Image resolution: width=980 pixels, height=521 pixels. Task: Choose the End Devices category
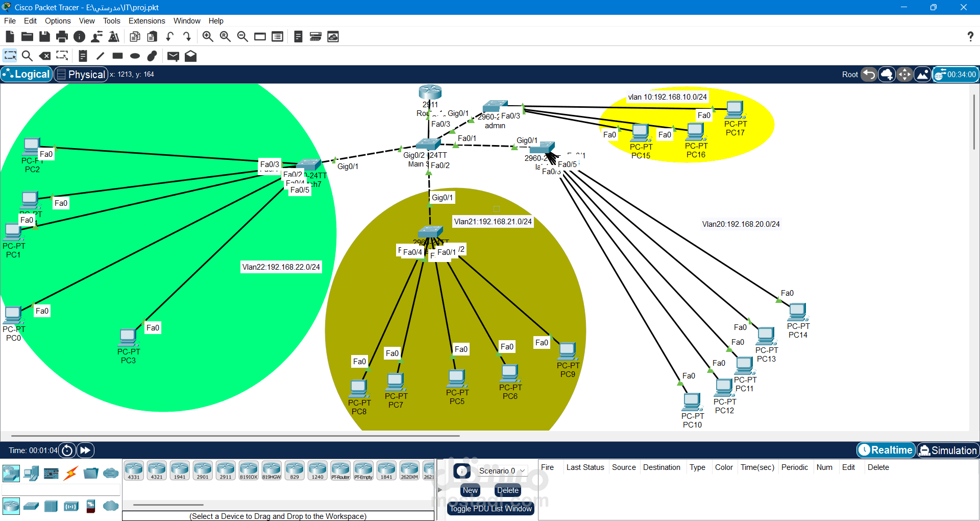click(x=31, y=473)
